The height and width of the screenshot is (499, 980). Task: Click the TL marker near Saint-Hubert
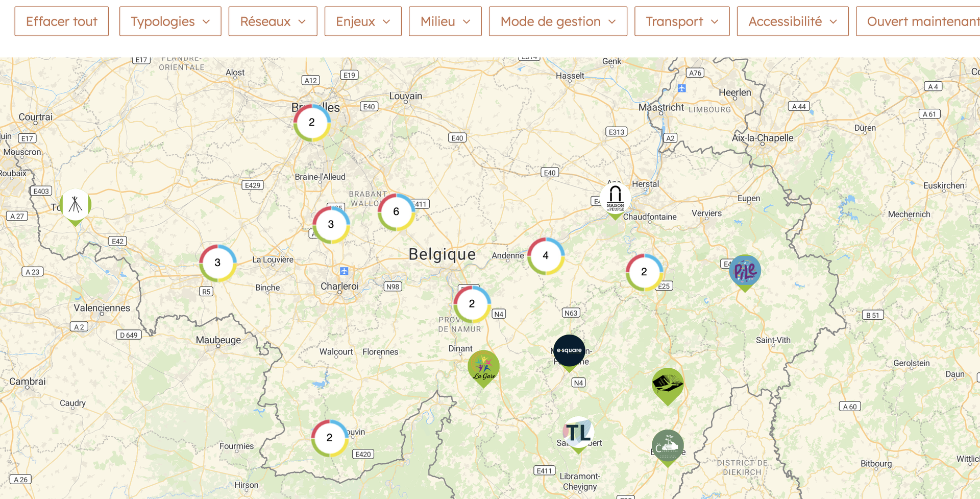(578, 433)
